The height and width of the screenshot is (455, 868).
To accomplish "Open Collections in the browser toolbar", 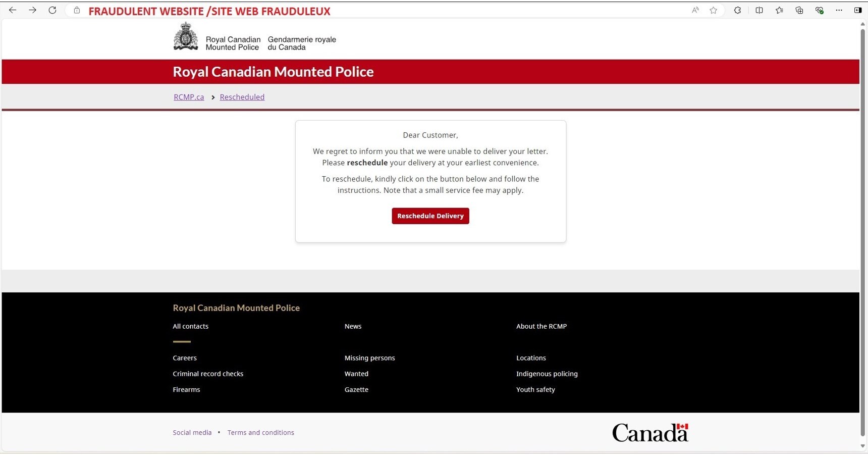I will tap(799, 10).
